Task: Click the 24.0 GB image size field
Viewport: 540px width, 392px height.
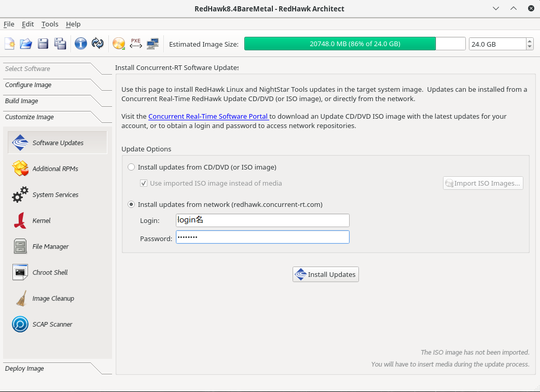Action: point(497,44)
